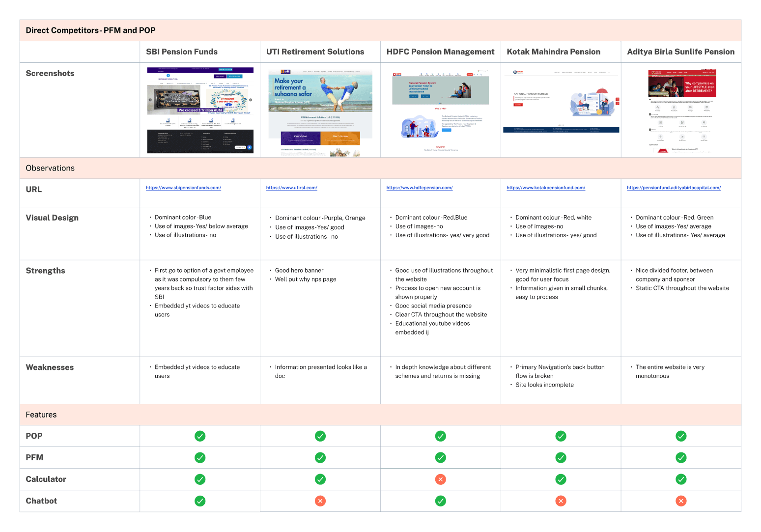The height and width of the screenshot is (532, 761).
Task: Click the Calculator check icon for Aditya Birla Sunlife
Action: [681, 479]
